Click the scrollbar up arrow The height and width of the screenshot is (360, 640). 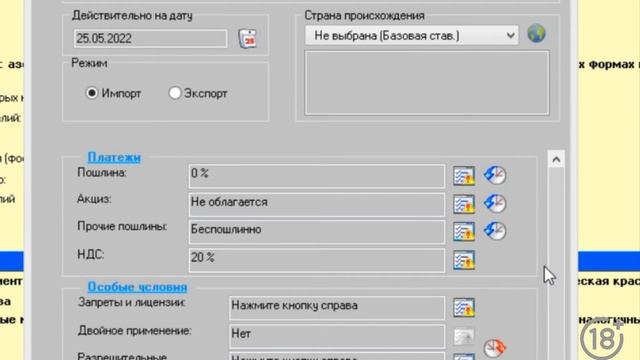tap(556, 160)
